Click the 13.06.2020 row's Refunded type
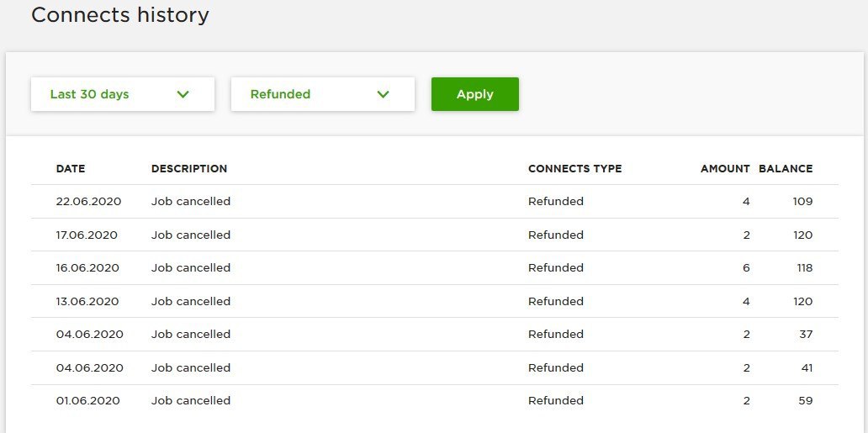 [x=556, y=301]
